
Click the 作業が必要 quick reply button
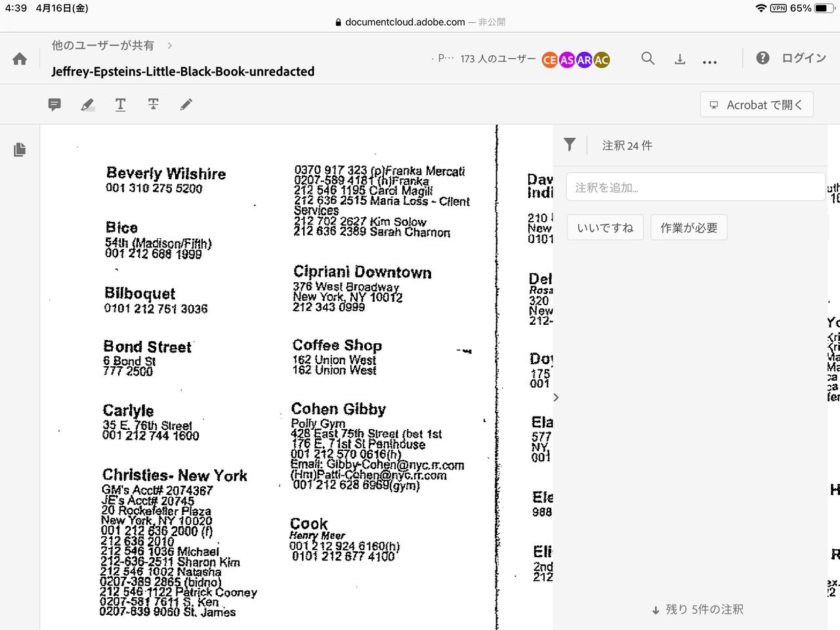(x=689, y=228)
